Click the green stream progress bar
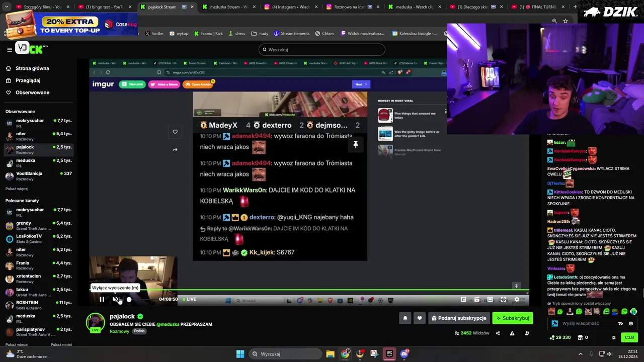 tap(308, 290)
